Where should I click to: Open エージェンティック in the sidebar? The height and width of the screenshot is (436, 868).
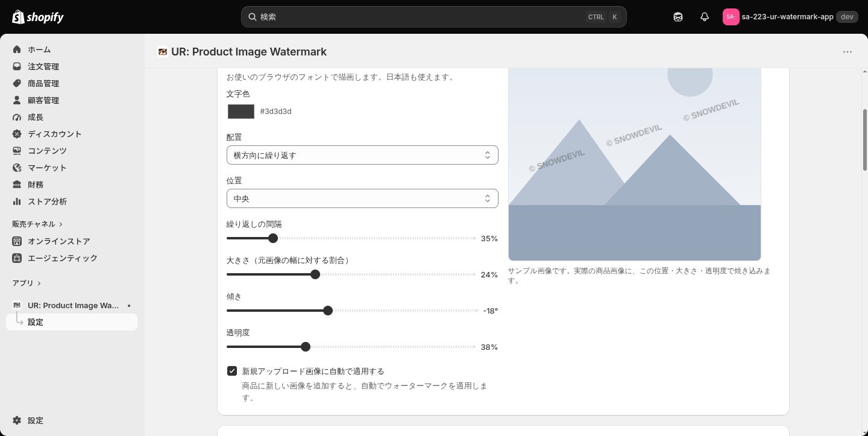click(72, 258)
